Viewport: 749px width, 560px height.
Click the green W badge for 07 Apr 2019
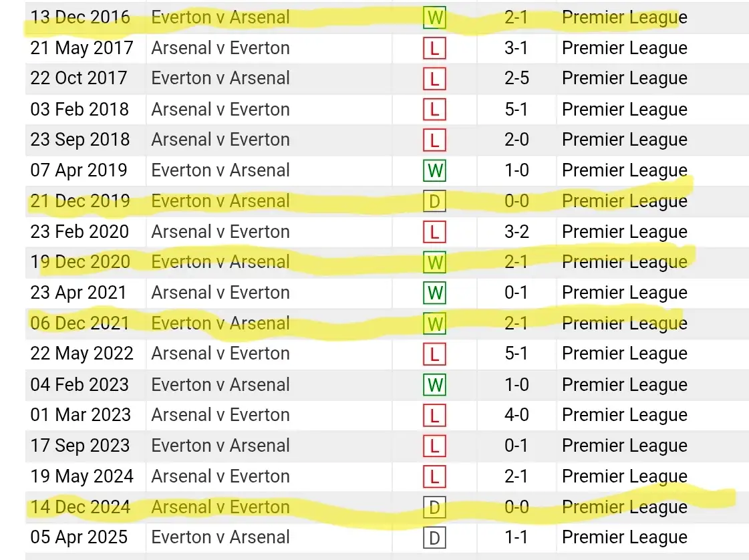pos(434,170)
